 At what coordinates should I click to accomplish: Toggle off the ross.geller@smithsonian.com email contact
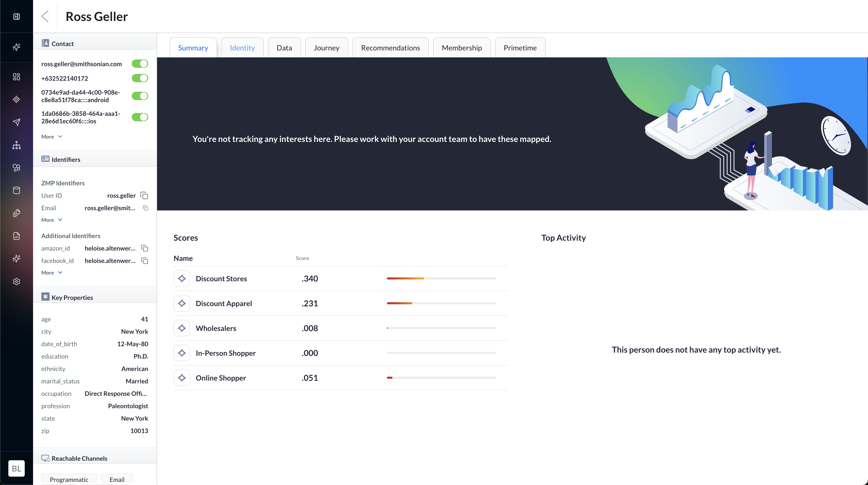(139, 64)
